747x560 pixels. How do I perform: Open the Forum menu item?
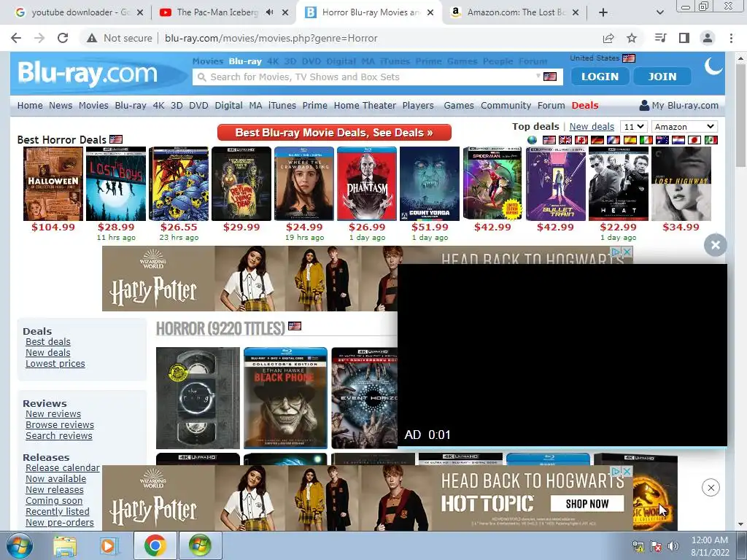point(551,105)
